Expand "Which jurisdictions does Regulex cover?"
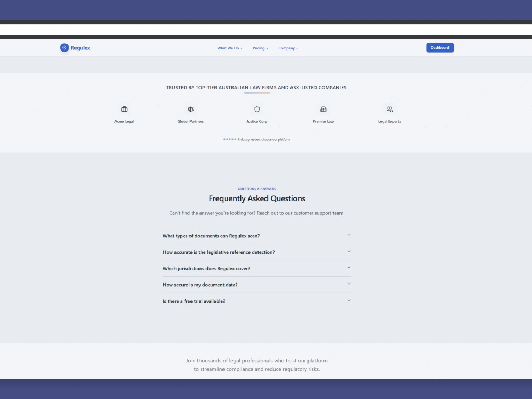Viewport: 532px width, 399px height. click(257, 268)
